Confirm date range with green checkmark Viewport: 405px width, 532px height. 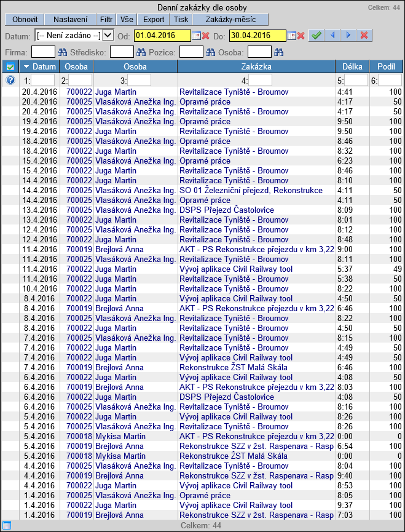pos(316,36)
